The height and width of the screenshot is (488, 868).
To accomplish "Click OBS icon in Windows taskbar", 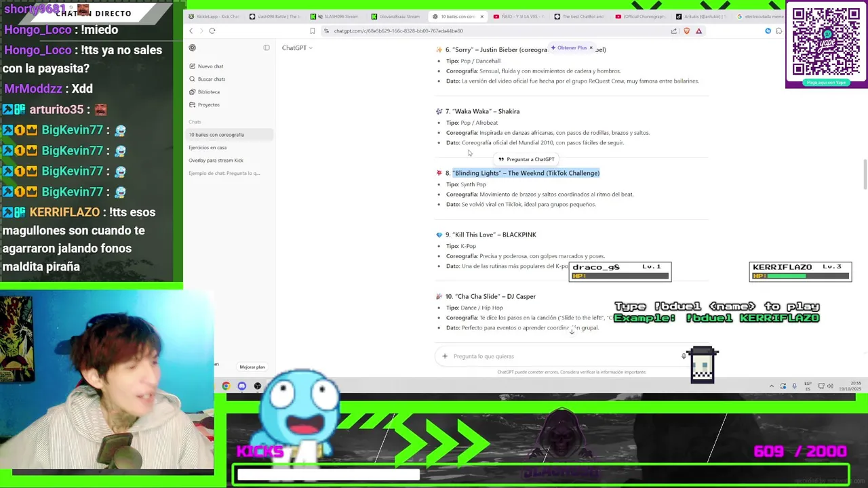I will click(258, 386).
